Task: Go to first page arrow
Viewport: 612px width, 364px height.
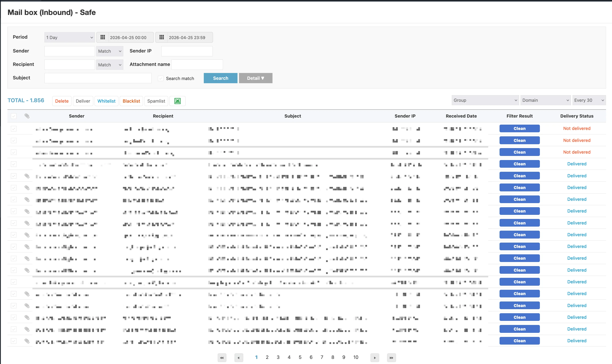Action: pos(222,358)
